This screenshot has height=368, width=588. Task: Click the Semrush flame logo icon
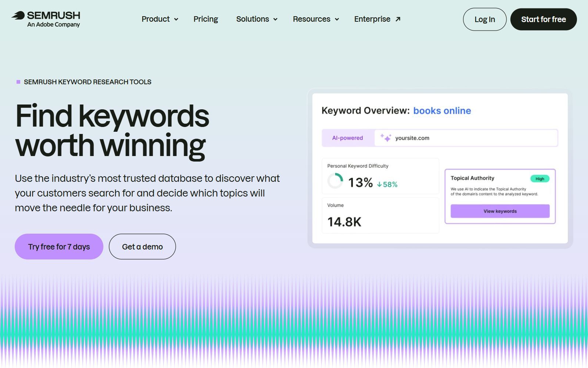point(18,15)
